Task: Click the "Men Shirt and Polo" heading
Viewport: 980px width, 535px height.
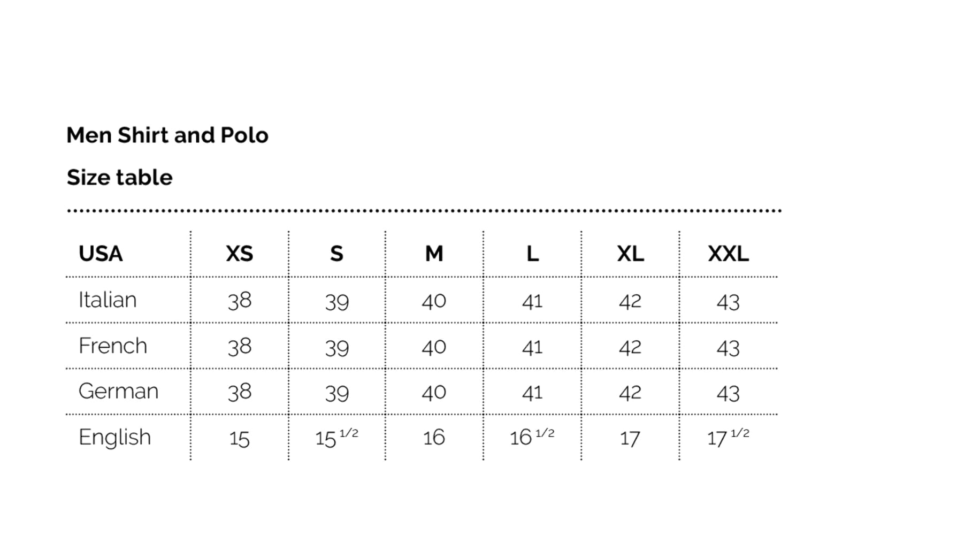Action: click(167, 135)
